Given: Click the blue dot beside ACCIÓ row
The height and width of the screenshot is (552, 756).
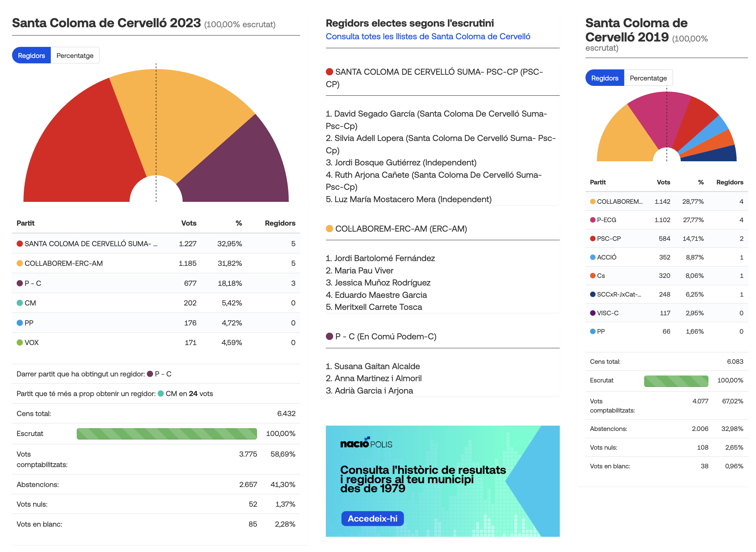Looking at the screenshot, I should point(592,257).
